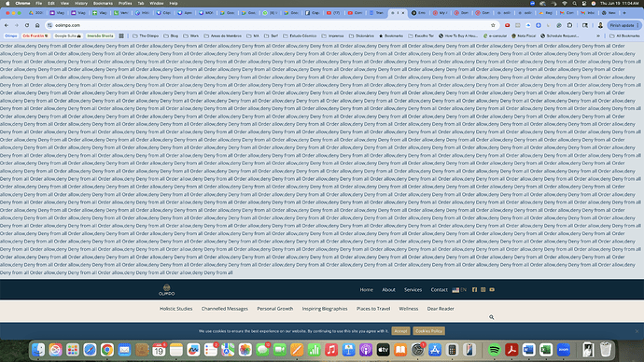
Task: Open the Blog bookmarks folder
Action: pyautogui.click(x=171, y=36)
